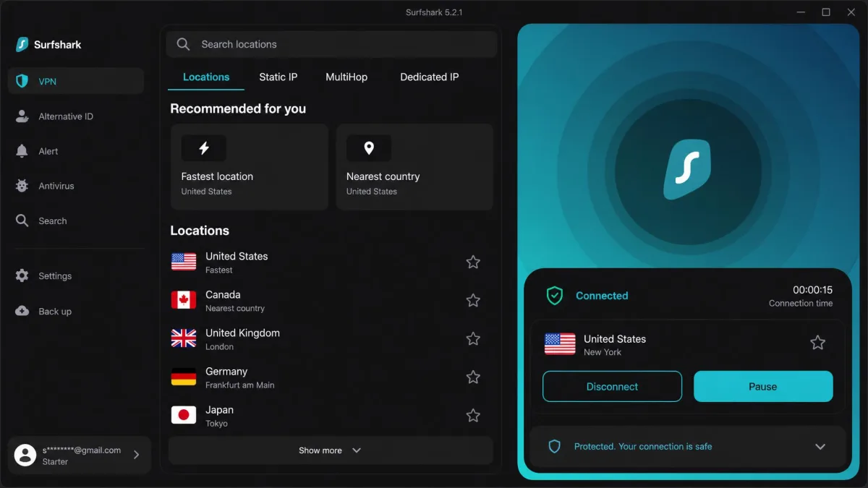Open Alternative ID person icon
Viewport: 868px width, 488px height.
pos(22,116)
